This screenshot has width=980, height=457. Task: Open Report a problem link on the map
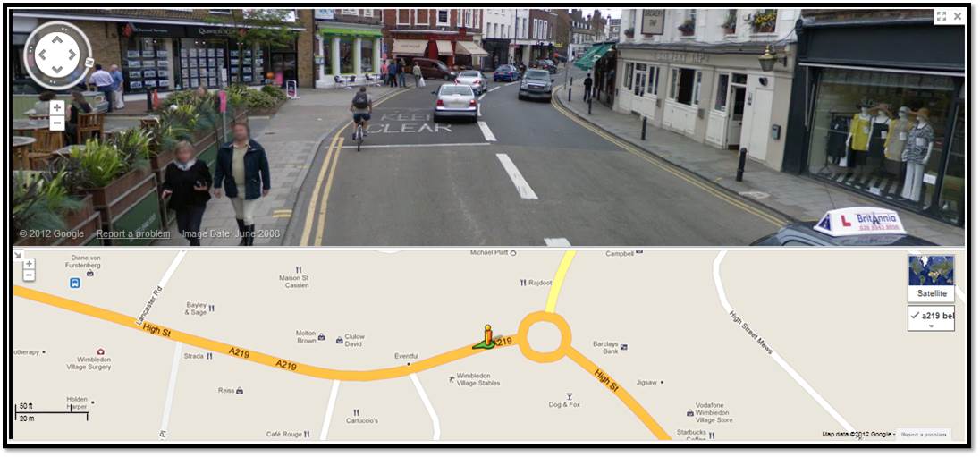pos(923,435)
